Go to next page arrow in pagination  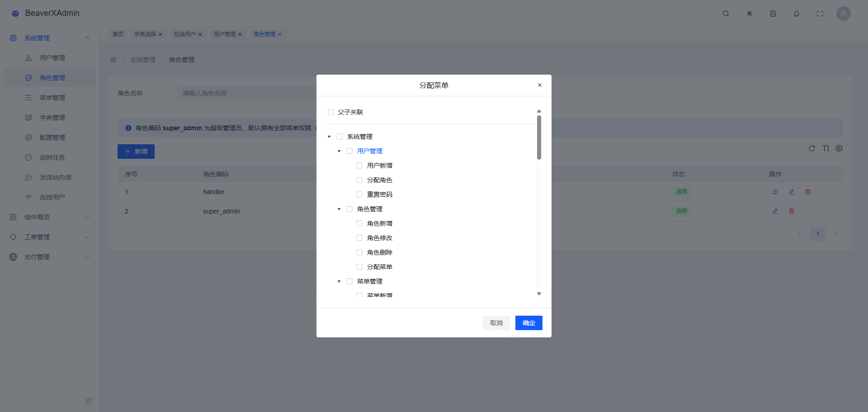(836, 234)
